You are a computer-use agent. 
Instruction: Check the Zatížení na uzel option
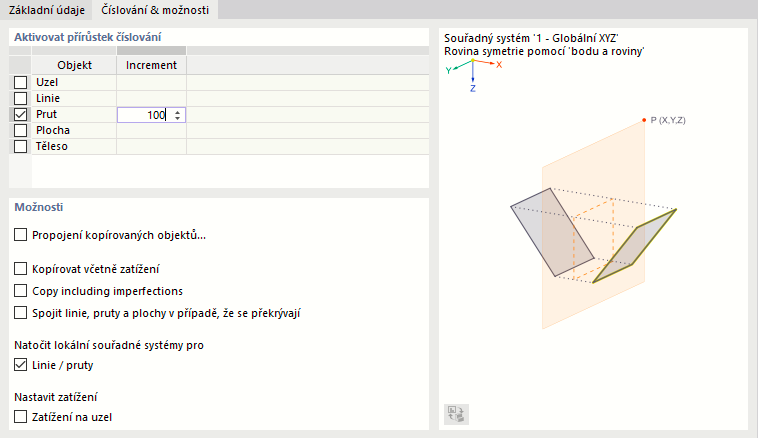pos(22,416)
